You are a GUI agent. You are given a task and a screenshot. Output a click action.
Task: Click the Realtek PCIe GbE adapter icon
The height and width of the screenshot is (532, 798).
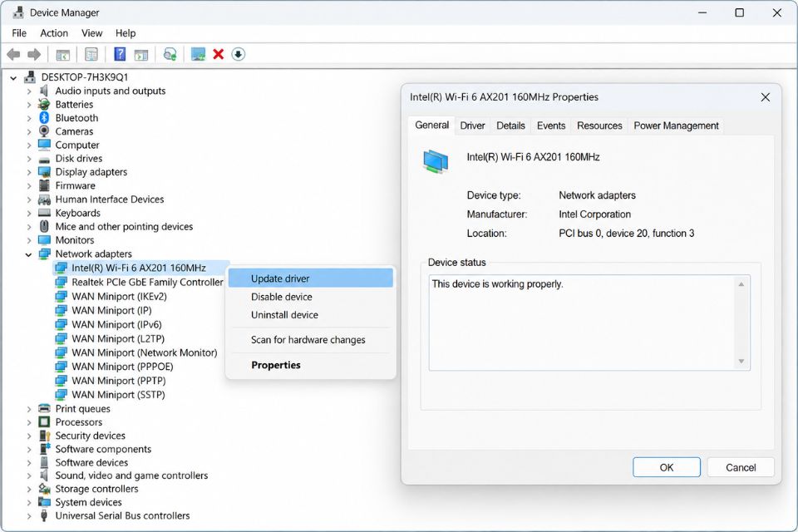click(61, 282)
